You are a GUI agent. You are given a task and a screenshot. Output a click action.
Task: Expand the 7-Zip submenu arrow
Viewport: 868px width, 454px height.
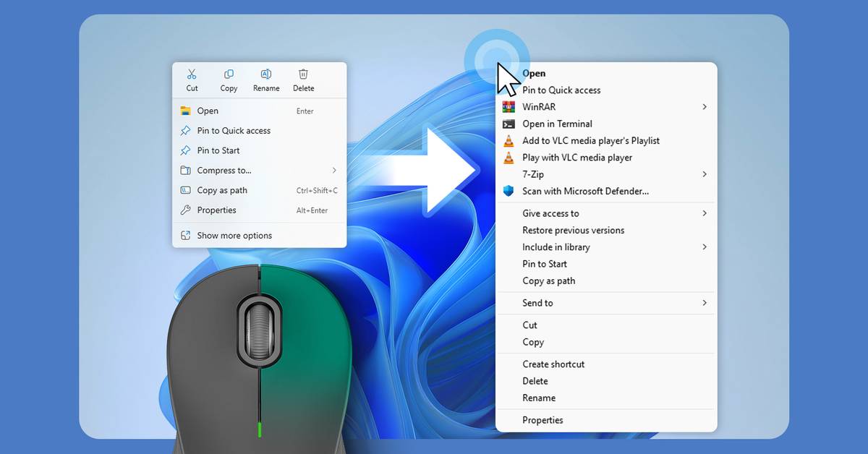tap(705, 174)
